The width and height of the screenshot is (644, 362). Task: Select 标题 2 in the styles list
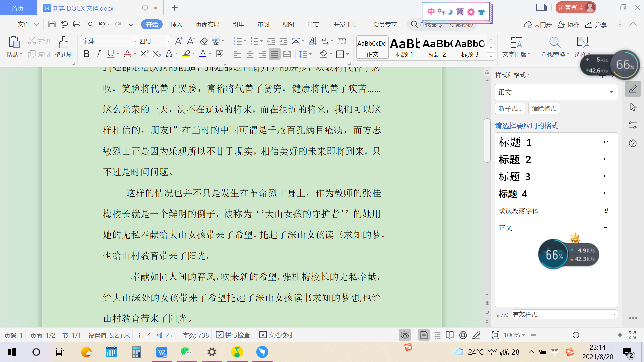pyautogui.click(x=515, y=160)
